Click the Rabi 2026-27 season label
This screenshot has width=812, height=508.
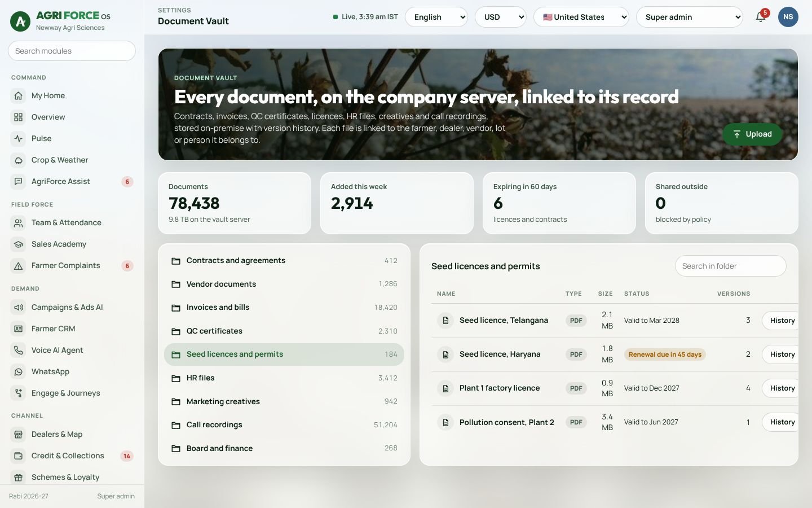29,496
